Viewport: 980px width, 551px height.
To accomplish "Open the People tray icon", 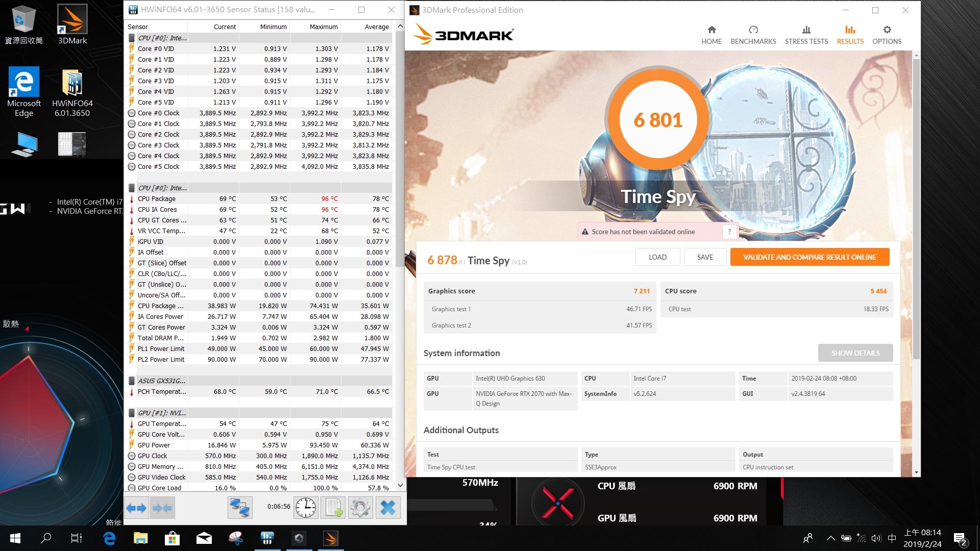I will [x=808, y=538].
